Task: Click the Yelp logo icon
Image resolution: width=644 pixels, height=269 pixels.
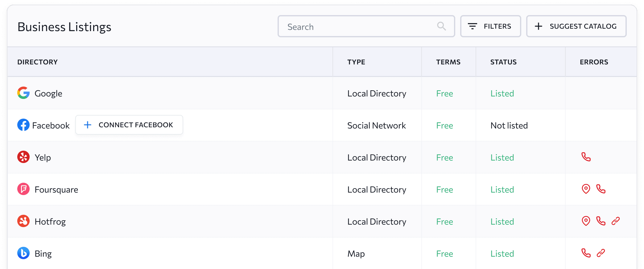Action: [23, 157]
